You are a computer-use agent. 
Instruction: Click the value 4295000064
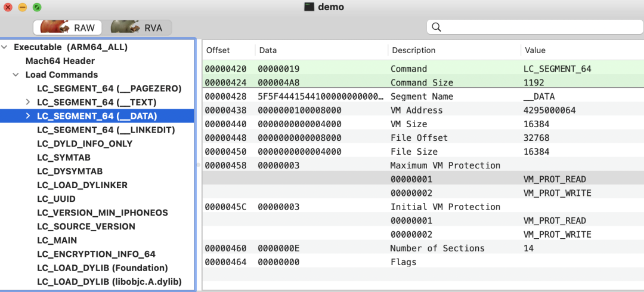550,110
